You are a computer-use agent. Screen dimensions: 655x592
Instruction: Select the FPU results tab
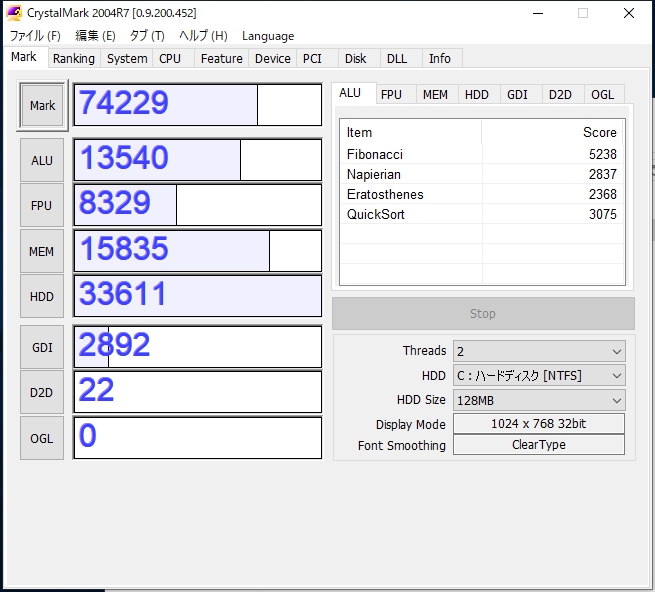[391, 94]
